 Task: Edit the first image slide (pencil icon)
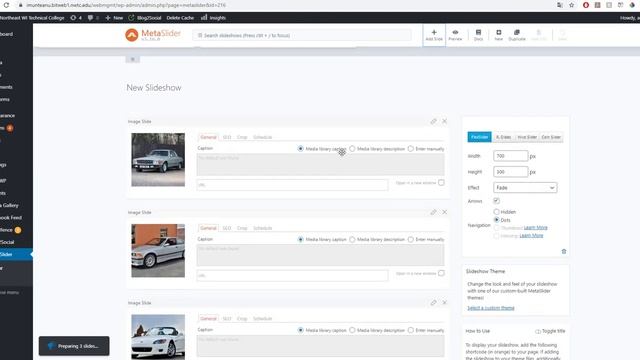pyautogui.click(x=433, y=121)
